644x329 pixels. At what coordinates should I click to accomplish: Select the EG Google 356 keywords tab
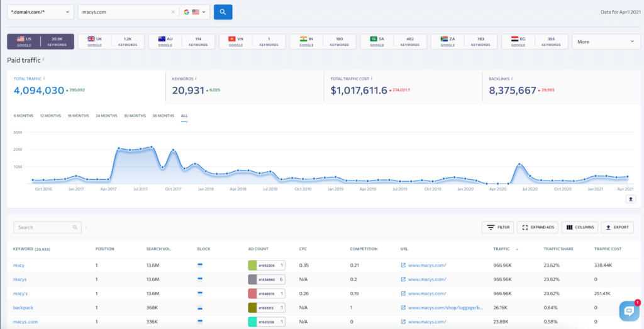tap(535, 42)
